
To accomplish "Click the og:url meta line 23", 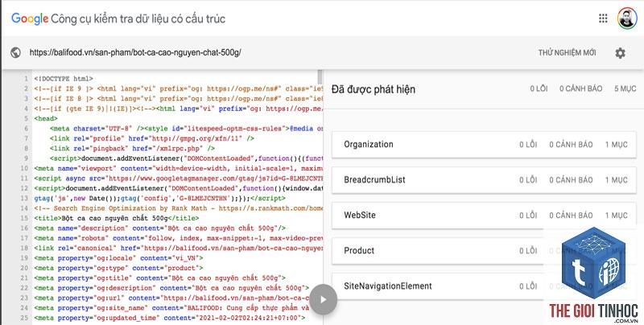I will click(x=171, y=298).
